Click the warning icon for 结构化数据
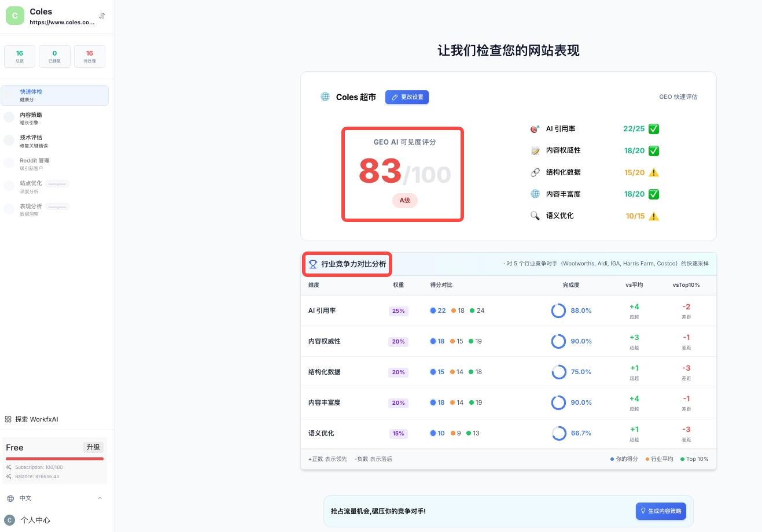 (654, 172)
